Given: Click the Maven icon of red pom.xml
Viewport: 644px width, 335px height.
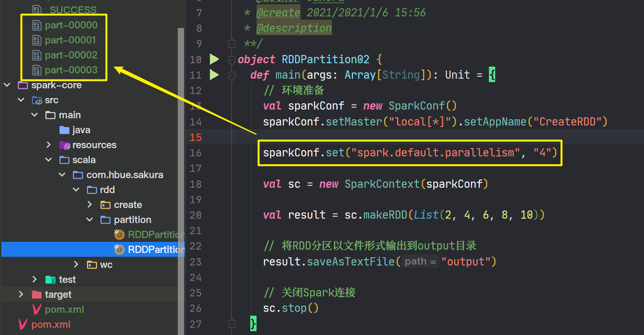Looking at the screenshot, I should [23, 325].
